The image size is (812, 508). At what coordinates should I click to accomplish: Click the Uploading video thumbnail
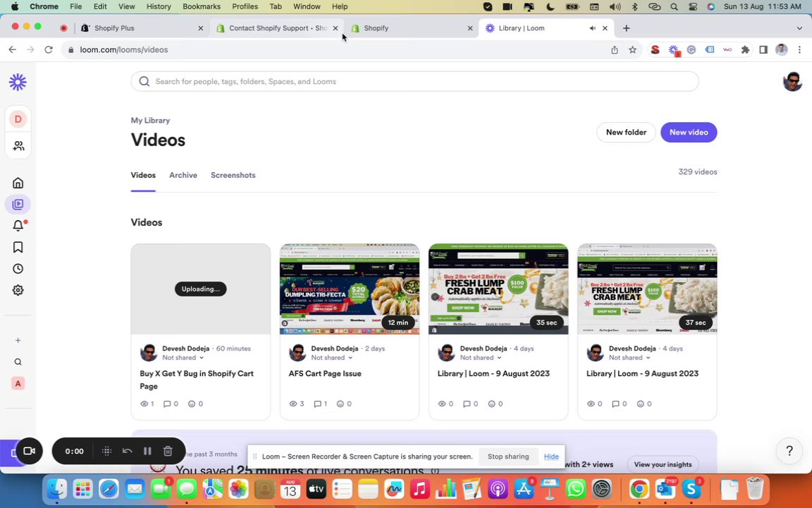[x=200, y=289]
